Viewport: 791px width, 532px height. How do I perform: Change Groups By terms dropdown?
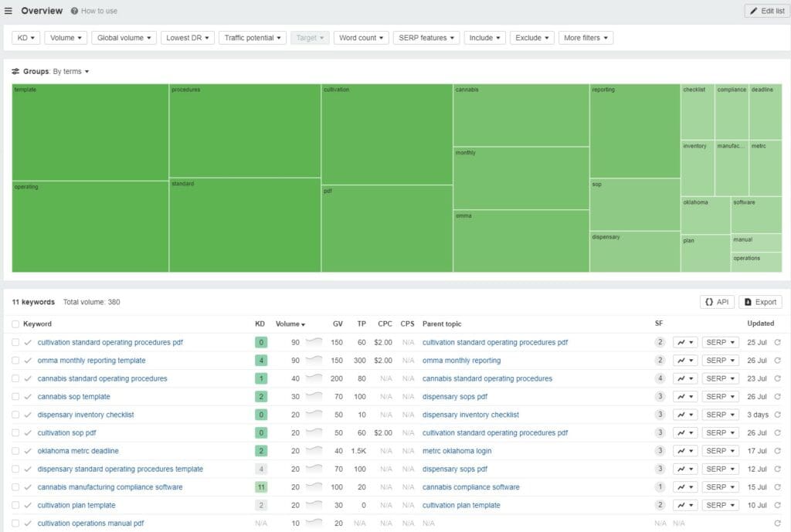(x=70, y=71)
